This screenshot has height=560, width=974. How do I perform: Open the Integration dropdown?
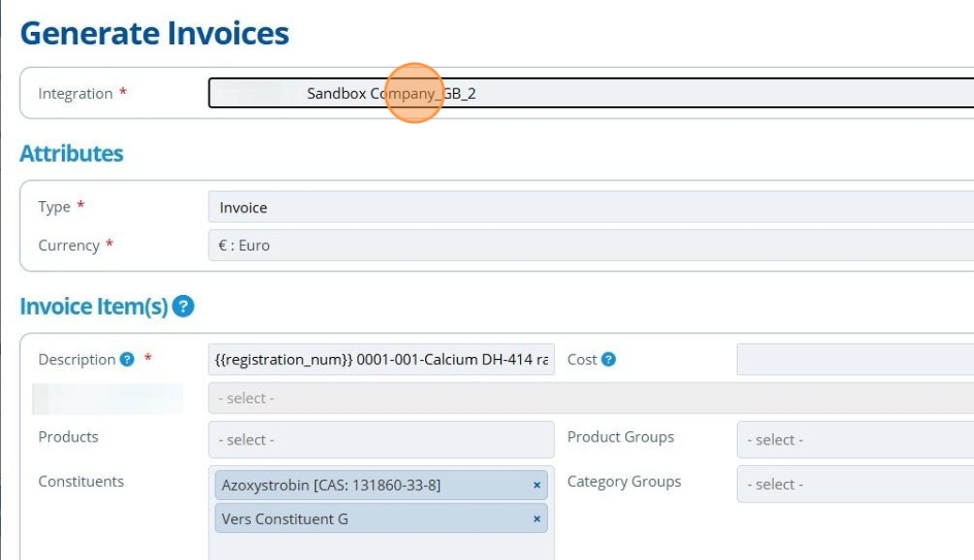click(590, 94)
